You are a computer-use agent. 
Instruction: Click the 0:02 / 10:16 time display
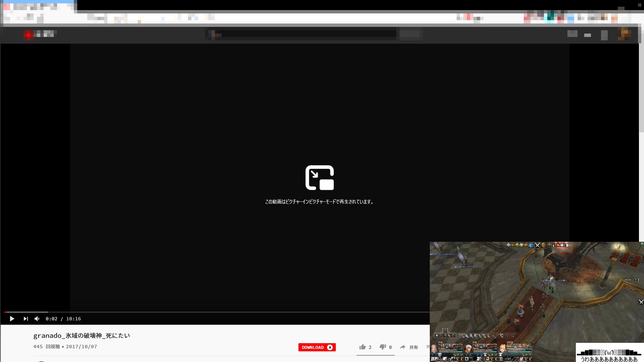point(63,319)
